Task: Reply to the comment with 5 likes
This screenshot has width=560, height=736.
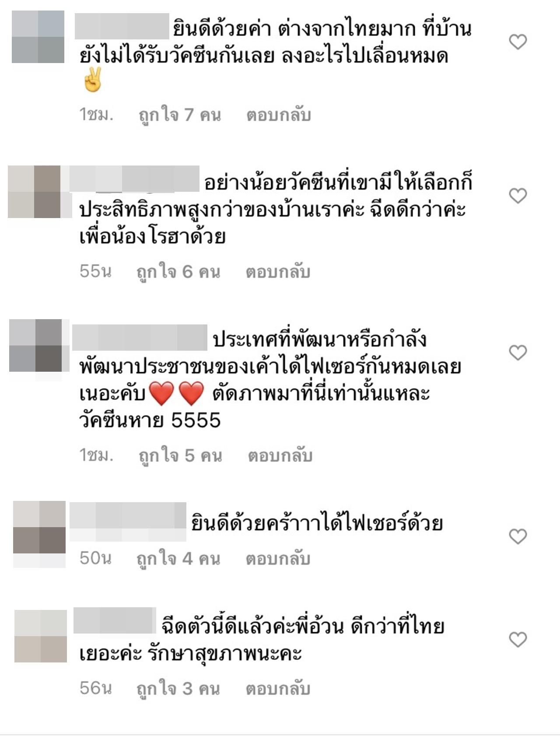Action: pos(280,455)
